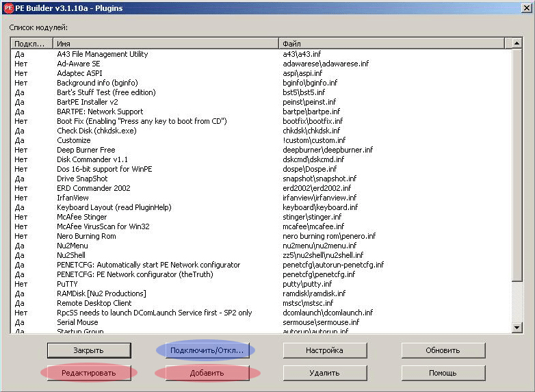This screenshot has height=392, width=535.
Task: Open the Настройка button
Action: click(x=325, y=350)
